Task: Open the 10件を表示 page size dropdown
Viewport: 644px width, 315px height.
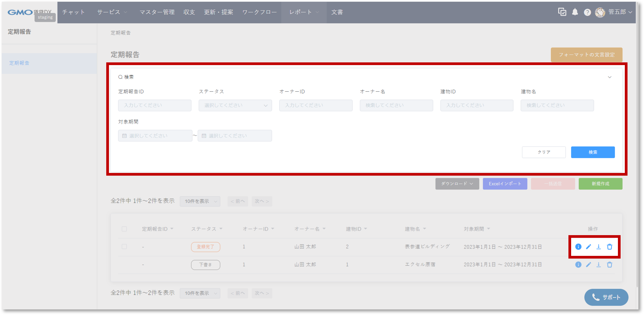Action: [200, 201]
